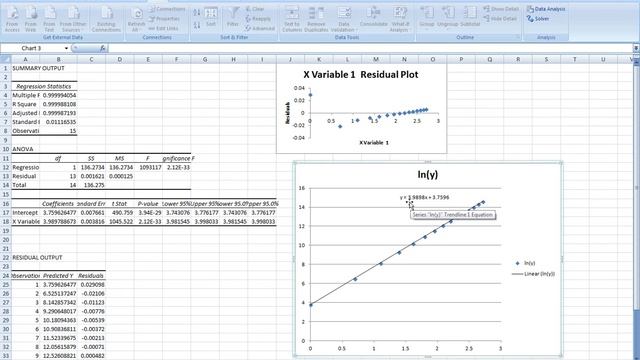The height and width of the screenshot is (360, 640).
Task: Click F value 1093117
Action: 148,167
